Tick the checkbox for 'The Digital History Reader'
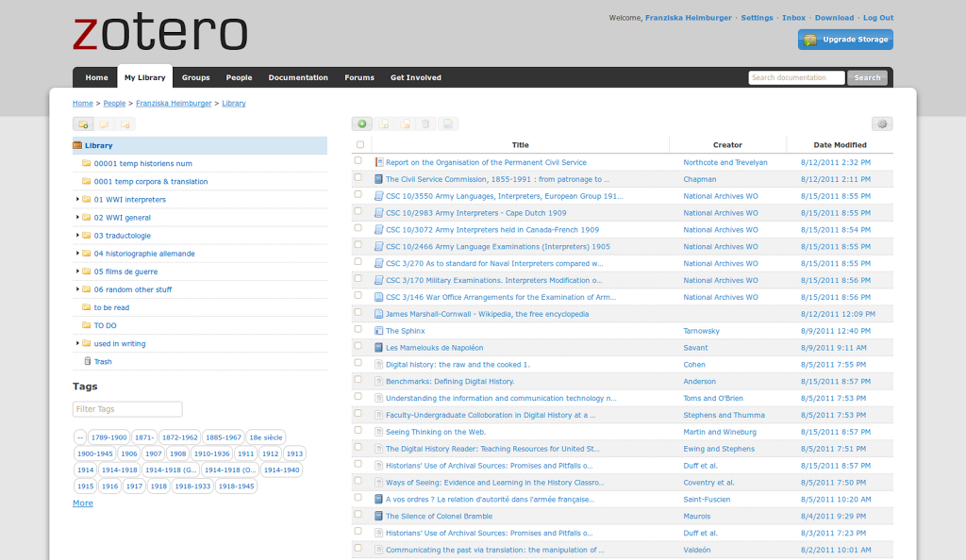 point(358,447)
